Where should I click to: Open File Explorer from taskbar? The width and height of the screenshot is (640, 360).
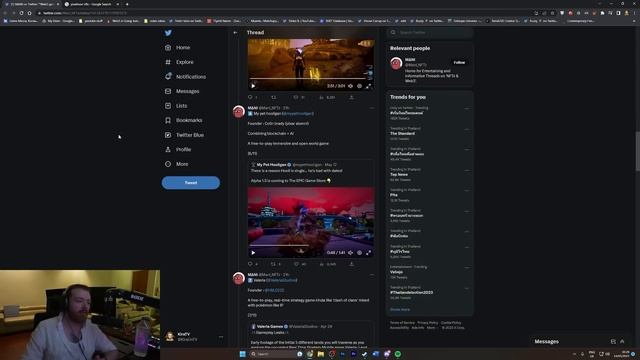(x=321, y=354)
